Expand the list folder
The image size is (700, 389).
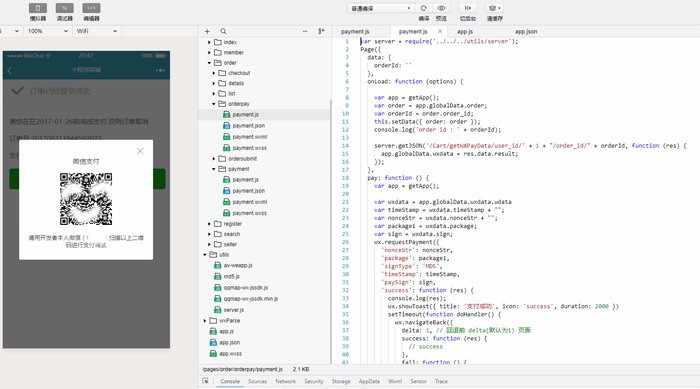(x=214, y=93)
